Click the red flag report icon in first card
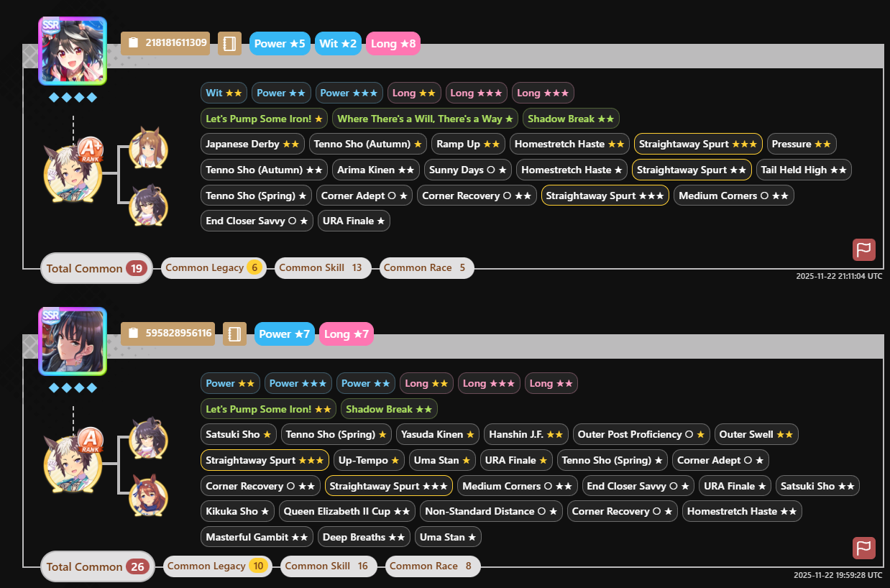The height and width of the screenshot is (588, 890). [x=864, y=249]
